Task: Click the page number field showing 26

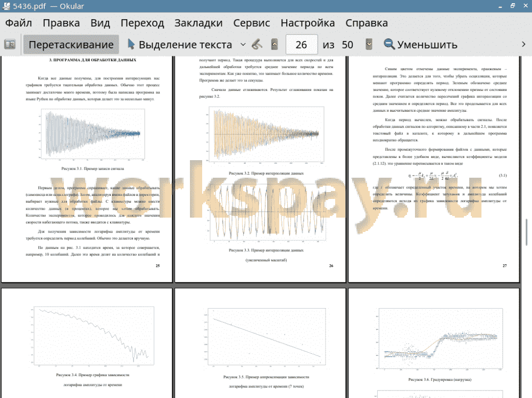Action: [x=301, y=45]
